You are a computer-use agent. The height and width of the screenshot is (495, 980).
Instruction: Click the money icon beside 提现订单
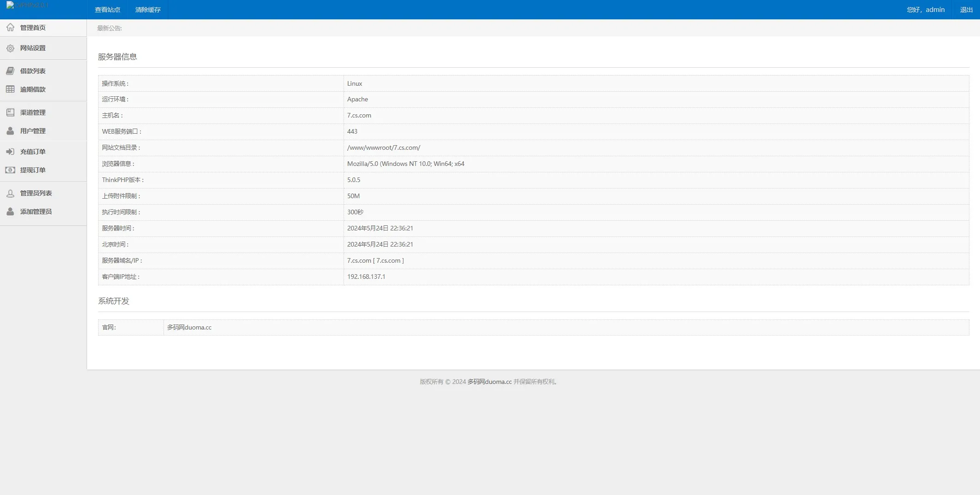pyautogui.click(x=10, y=170)
